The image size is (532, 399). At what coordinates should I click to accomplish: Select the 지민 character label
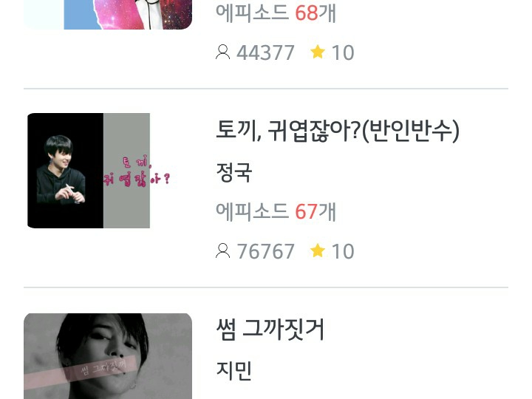coord(233,370)
